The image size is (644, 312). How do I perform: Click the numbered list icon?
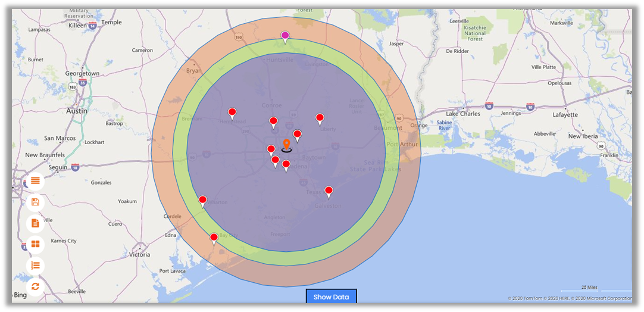35,265
